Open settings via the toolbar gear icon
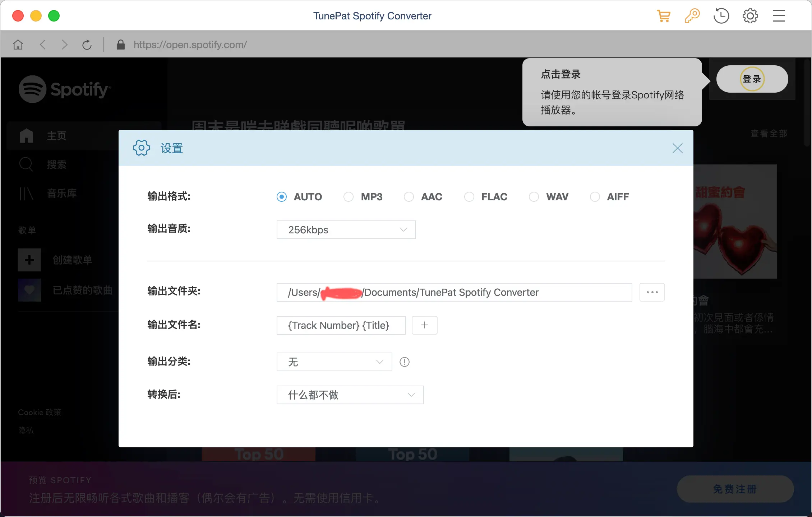The image size is (812, 517). pos(750,16)
